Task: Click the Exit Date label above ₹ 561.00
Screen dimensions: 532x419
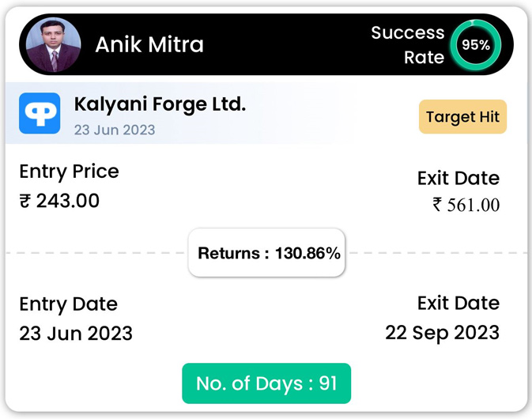Action: (458, 178)
